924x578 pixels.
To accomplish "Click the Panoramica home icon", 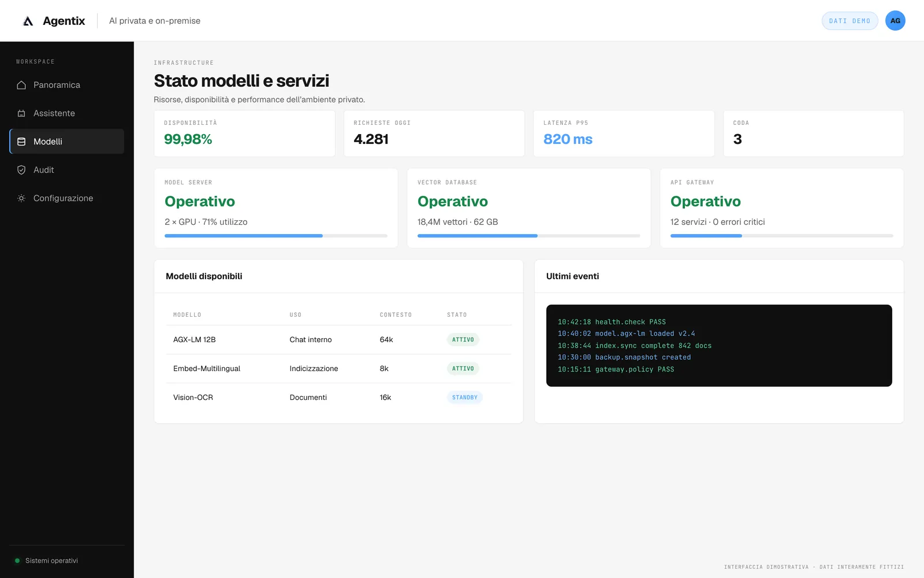I will click(x=21, y=85).
